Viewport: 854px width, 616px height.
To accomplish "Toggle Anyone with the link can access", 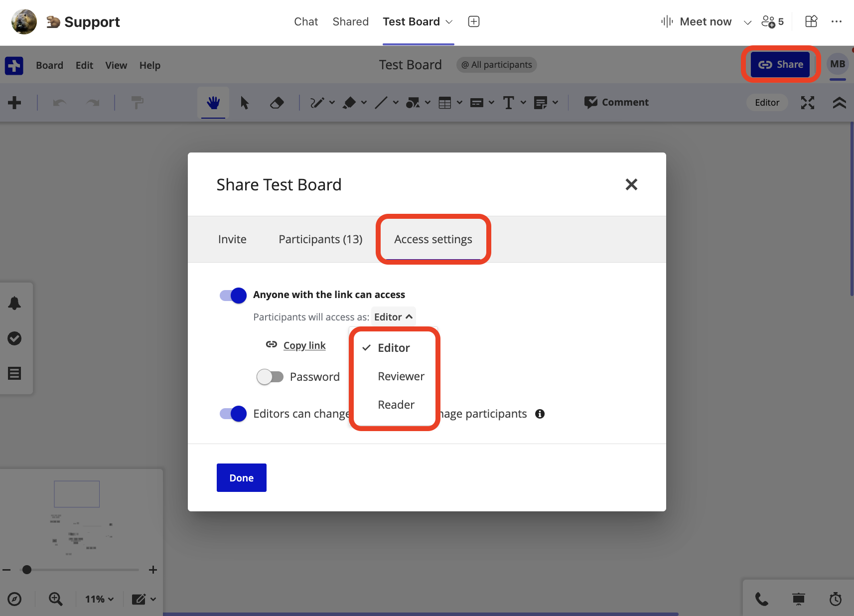I will pyautogui.click(x=233, y=295).
